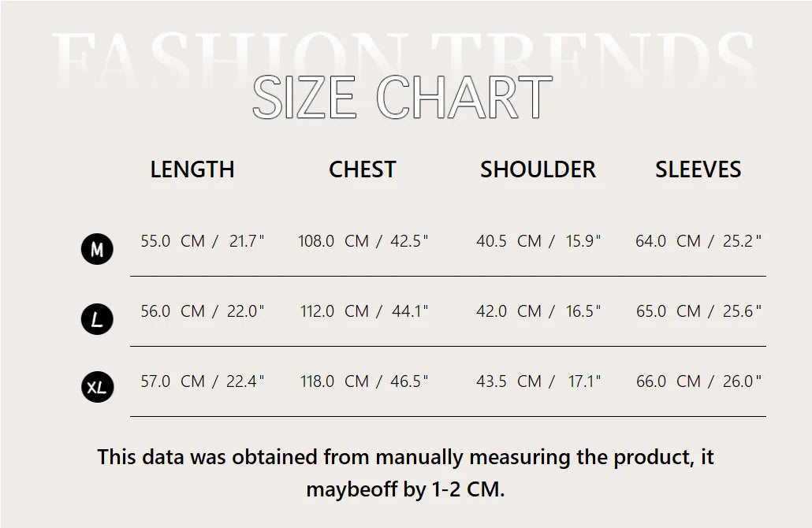The image size is (812, 528).
Task: Select the CHEST column header
Action: coord(363,169)
